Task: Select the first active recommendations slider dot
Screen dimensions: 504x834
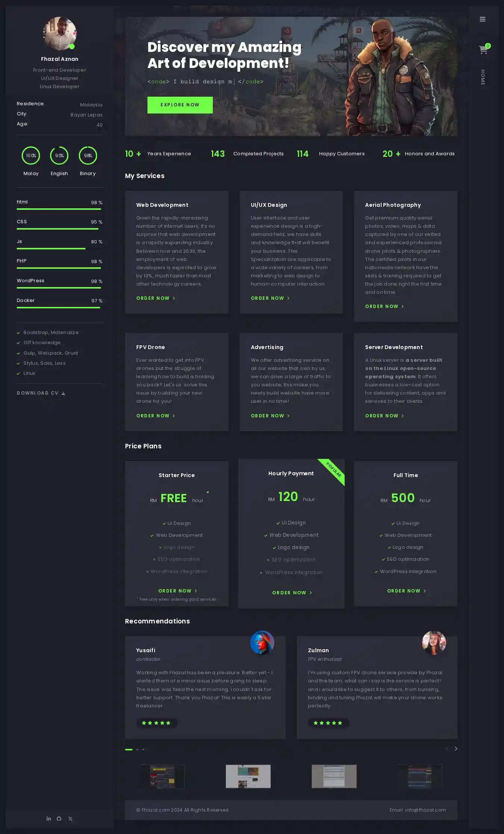Action: (x=129, y=749)
